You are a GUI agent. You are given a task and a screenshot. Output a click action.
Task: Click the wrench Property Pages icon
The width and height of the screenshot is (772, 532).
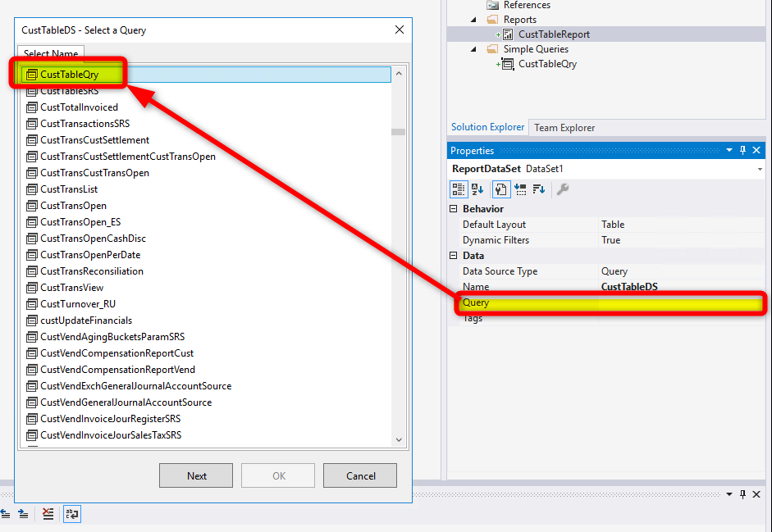pos(562,189)
